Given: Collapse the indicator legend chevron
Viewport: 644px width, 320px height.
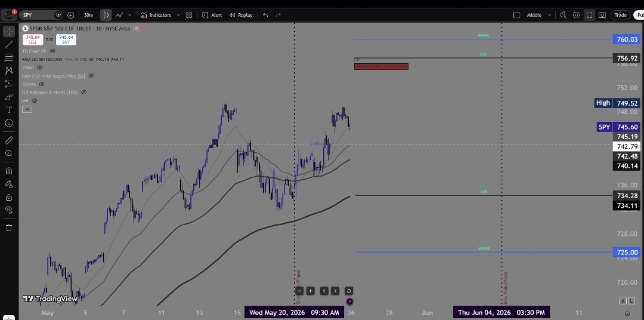Looking at the screenshot, I should coord(27,109).
